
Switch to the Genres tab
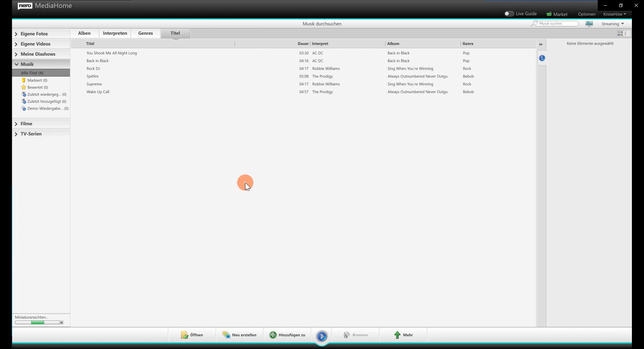(146, 33)
